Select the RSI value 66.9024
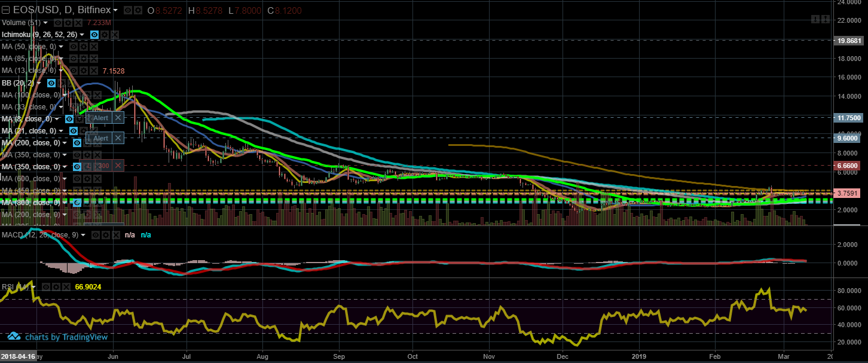The height and width of the screenshot is (363, 868). 88,287
